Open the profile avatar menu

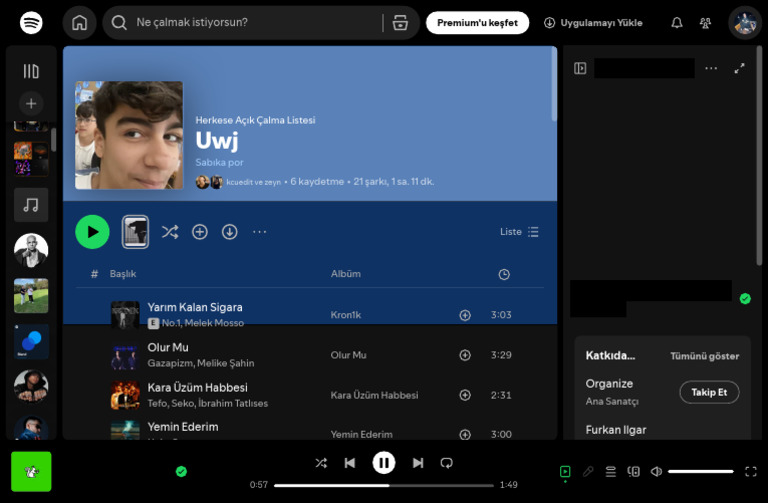[x=745, y=23]
